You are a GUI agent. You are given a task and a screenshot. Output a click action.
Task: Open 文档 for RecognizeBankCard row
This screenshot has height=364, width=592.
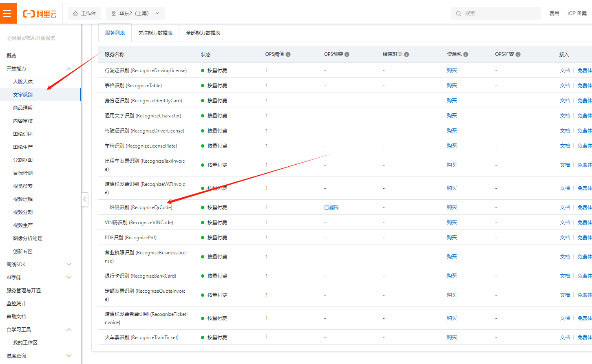click(x=565, y=276)
